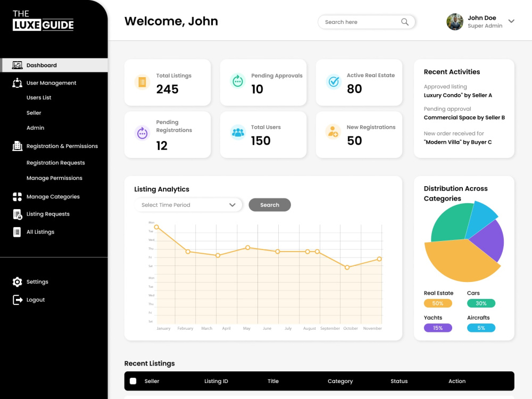The image size is (532, 399).
Task: Click the Dashboard monitor icon in sidebar
Action: (x=18, y=65)
